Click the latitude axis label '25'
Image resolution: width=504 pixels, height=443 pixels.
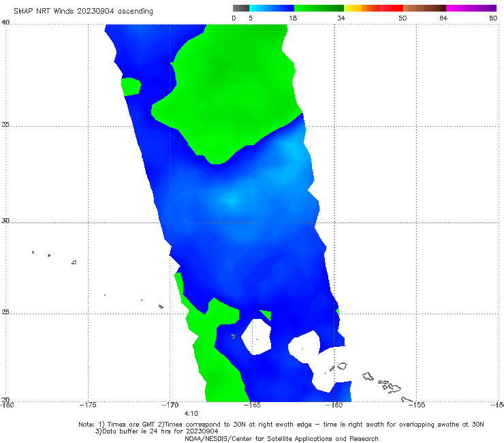[x=5, y=311]
